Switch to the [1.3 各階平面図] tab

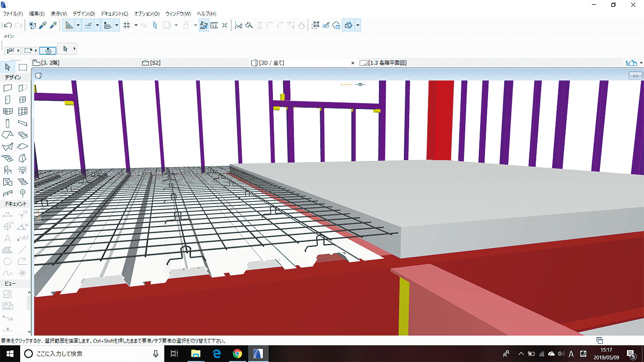pyautogui.click(x=387, y=63)
